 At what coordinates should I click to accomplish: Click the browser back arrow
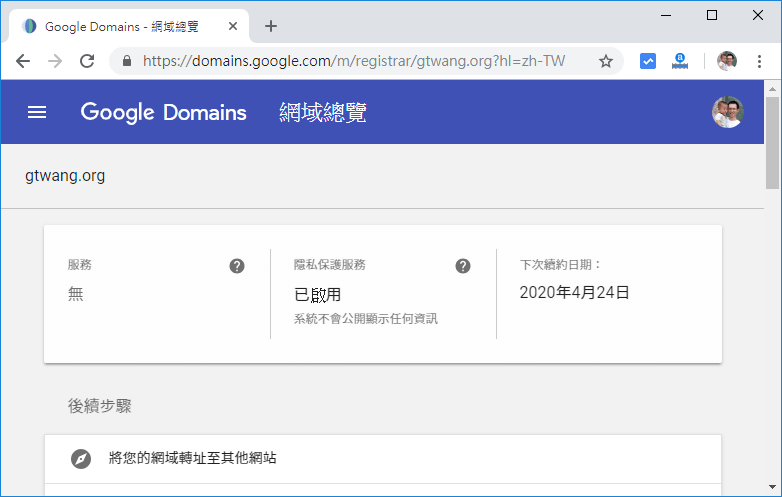(23, 61)
